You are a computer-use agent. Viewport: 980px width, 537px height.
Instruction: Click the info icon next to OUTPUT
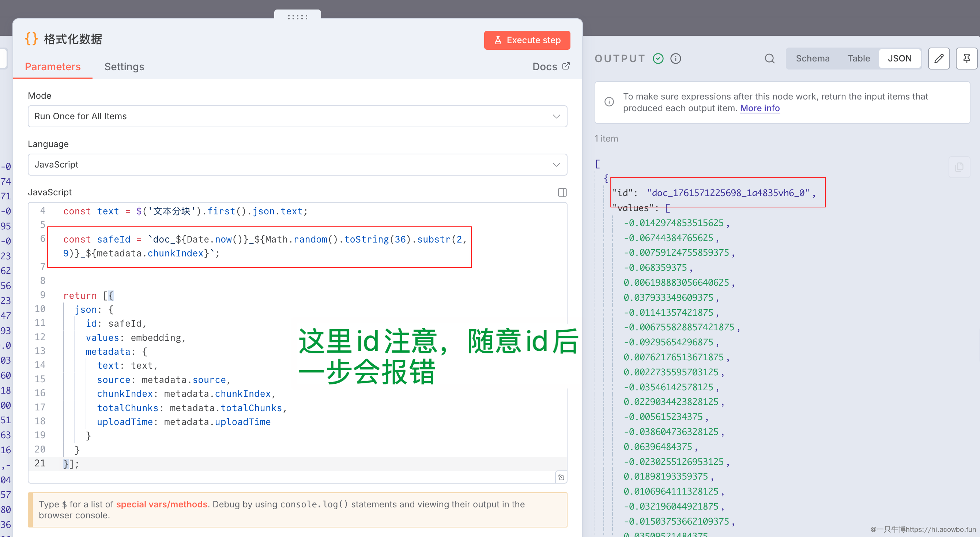click(x=675, y=59)
